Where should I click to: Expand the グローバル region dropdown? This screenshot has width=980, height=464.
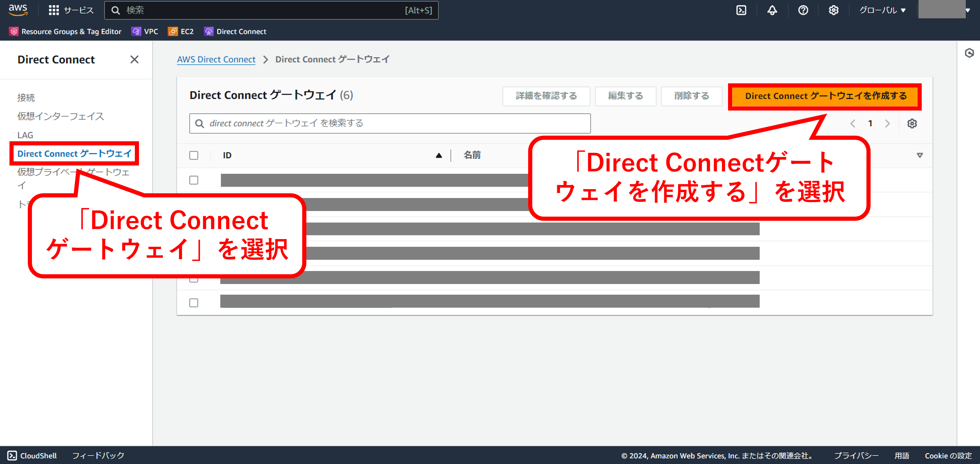[x=882, y=10]
